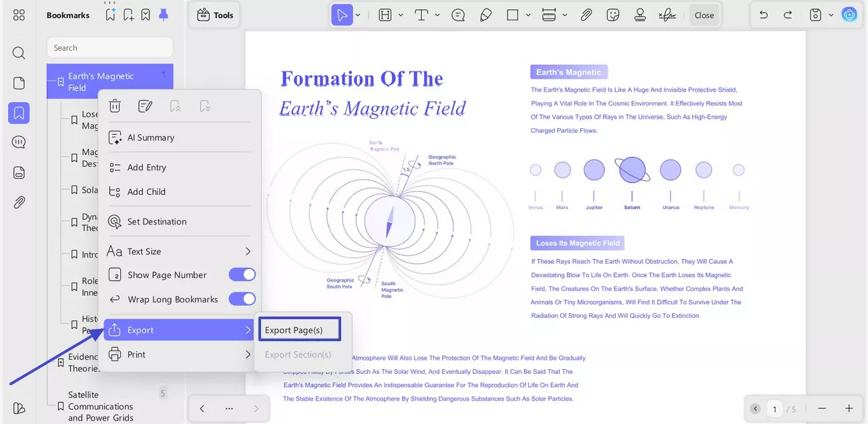Select the highlighter pen tool
The image size is (868, 424).
pyautogui.click(x=485, y=15)
